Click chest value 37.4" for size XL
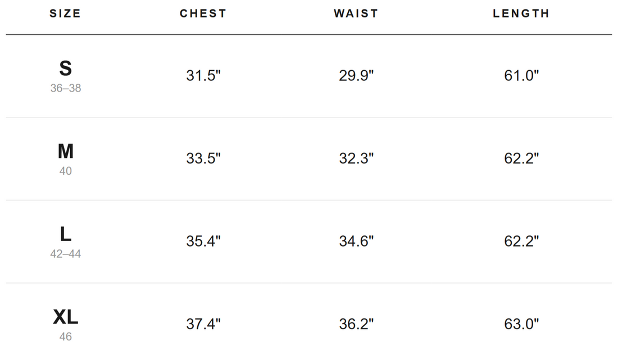The height and width of the screenshot is (364, 618). 203,324
